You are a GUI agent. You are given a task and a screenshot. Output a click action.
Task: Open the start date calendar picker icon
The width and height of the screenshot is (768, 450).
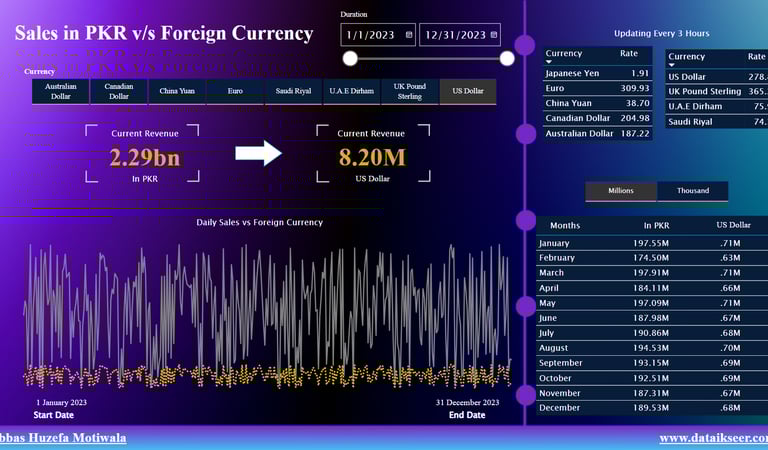409,35
